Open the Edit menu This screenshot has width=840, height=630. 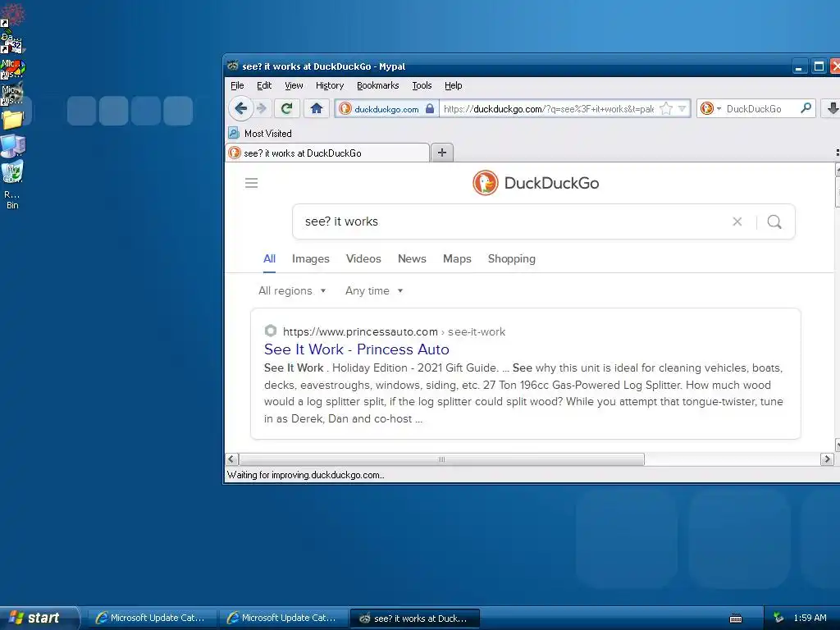264,85
